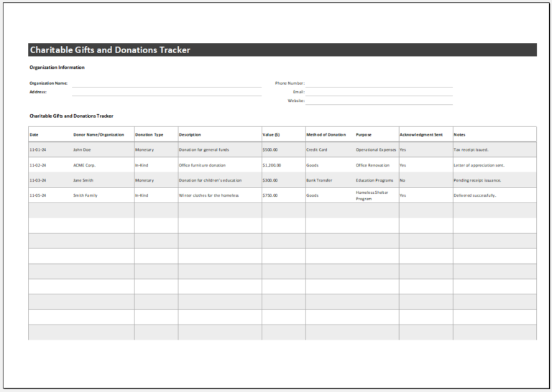Click the Address input line
This screenshot has height=392, width=552.
tap(167, 92)
